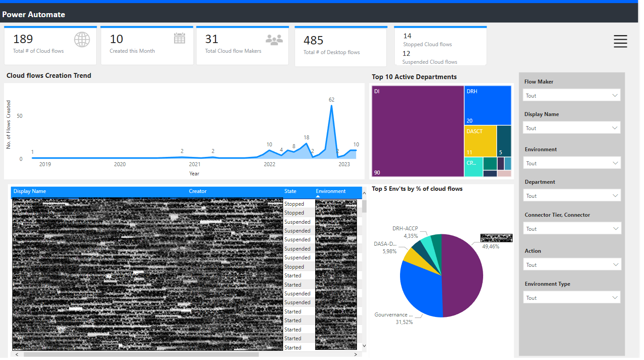Select the turquoise CP treemap block
The height and width of the screenshot is (360, 644).
click(473, 167)
